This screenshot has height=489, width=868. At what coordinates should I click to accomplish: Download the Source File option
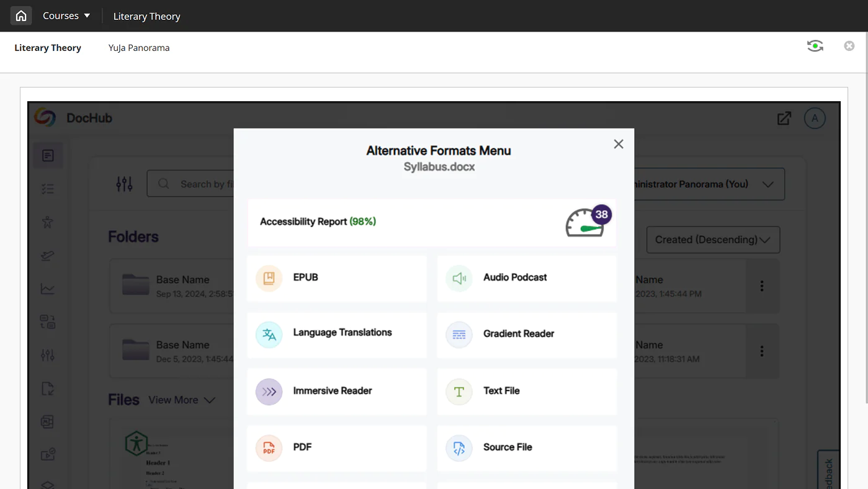pyautogui.click(x=527, y=447)
